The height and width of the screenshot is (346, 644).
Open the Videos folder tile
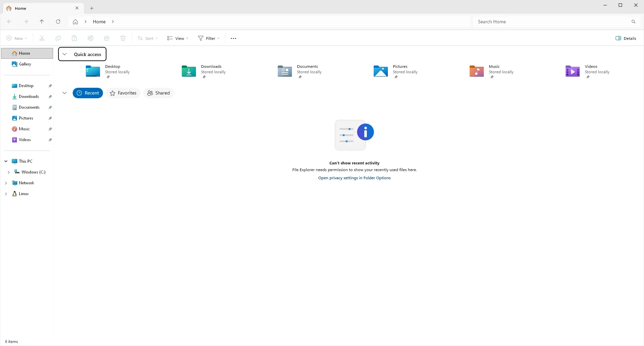[588, 72]
